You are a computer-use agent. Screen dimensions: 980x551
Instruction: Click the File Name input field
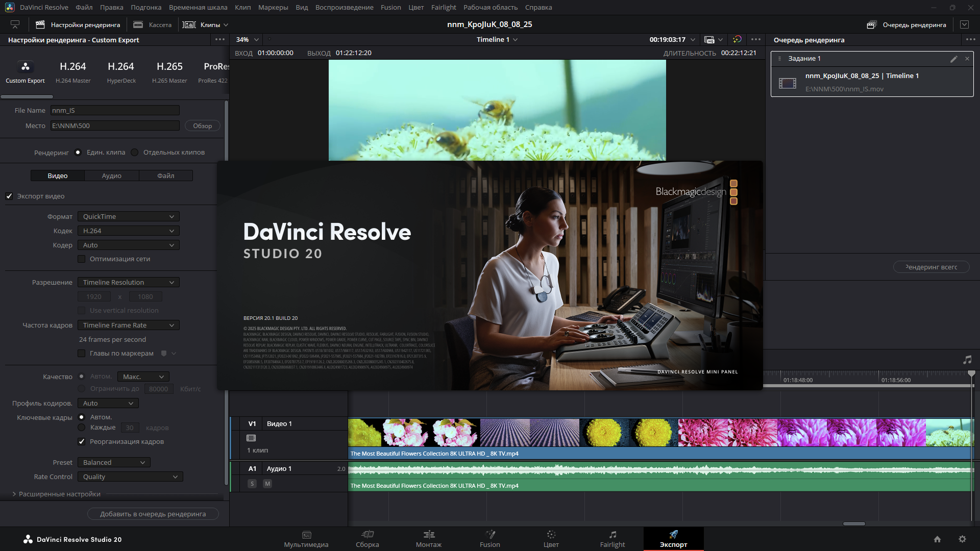pos(115,110)
